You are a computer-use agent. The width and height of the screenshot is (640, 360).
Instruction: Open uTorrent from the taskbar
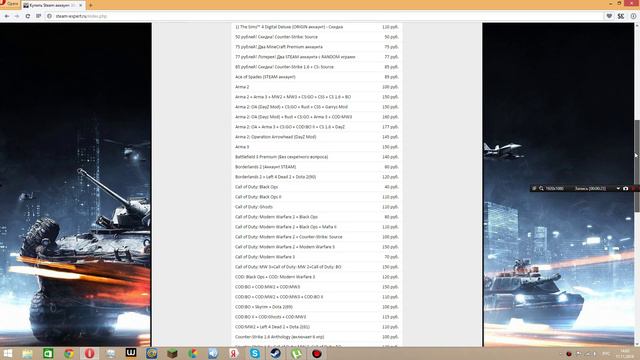[296, 353]
